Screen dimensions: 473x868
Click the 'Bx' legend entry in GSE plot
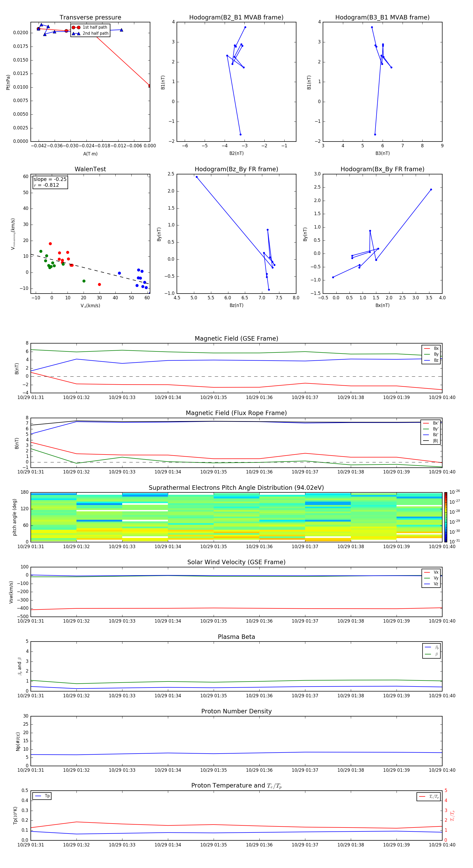click(x=431, y=349)
